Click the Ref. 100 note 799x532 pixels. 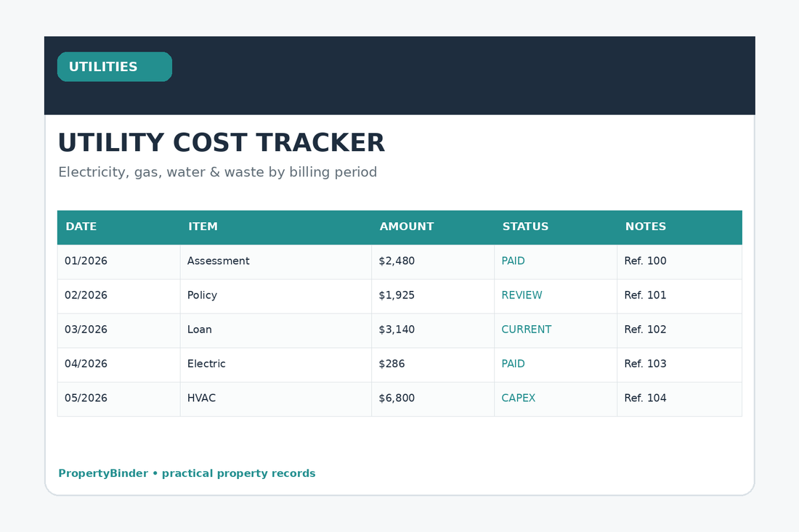pos(645,261)
